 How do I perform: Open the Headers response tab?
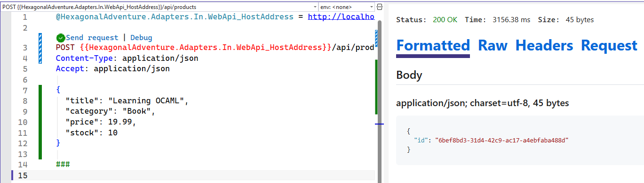[544, 46]
